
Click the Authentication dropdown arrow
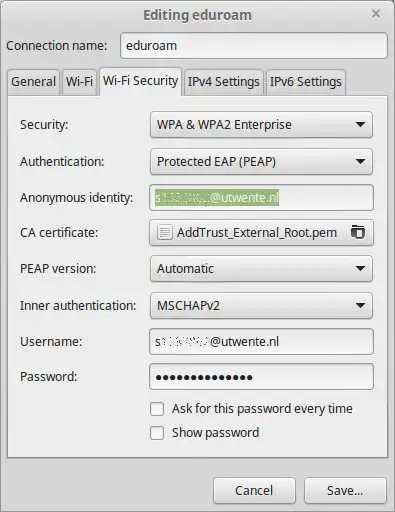pyautogui.click(x=360, y=162)
